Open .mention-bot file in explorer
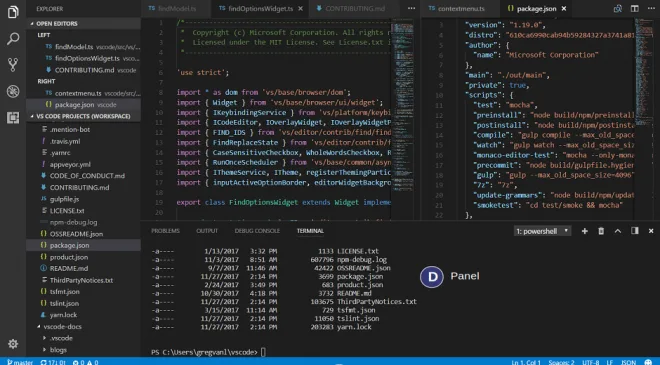 (83, 130)
